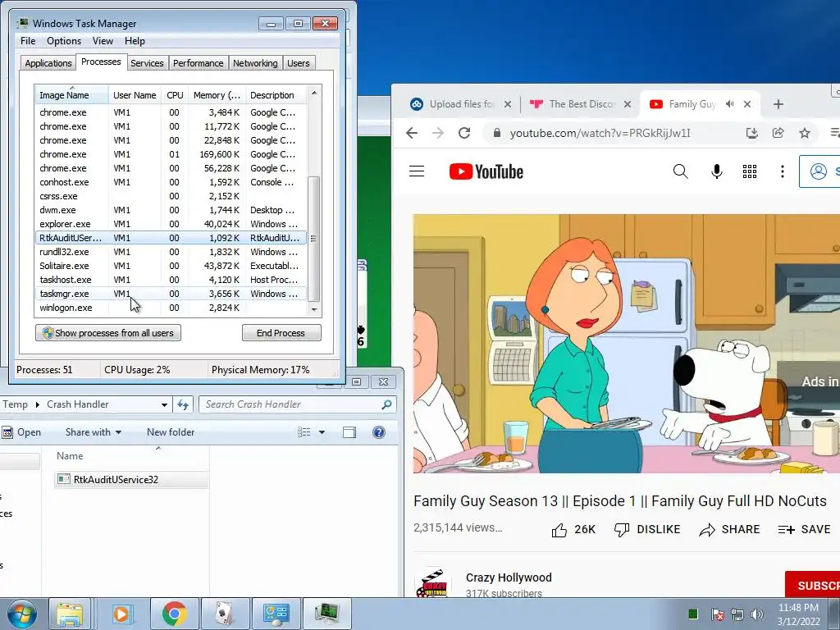This screenshot has width=840, height=630.
Task: Refresh the Crash Handler folder location
Action: tap(183, 404)
